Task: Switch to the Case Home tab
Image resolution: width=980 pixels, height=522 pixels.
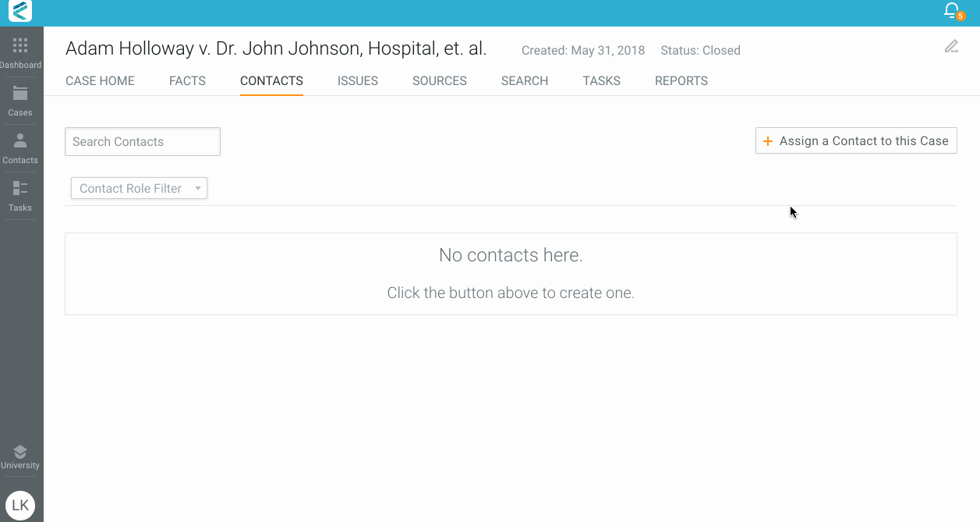Action: pyautogui.click(x=100, y=81)
